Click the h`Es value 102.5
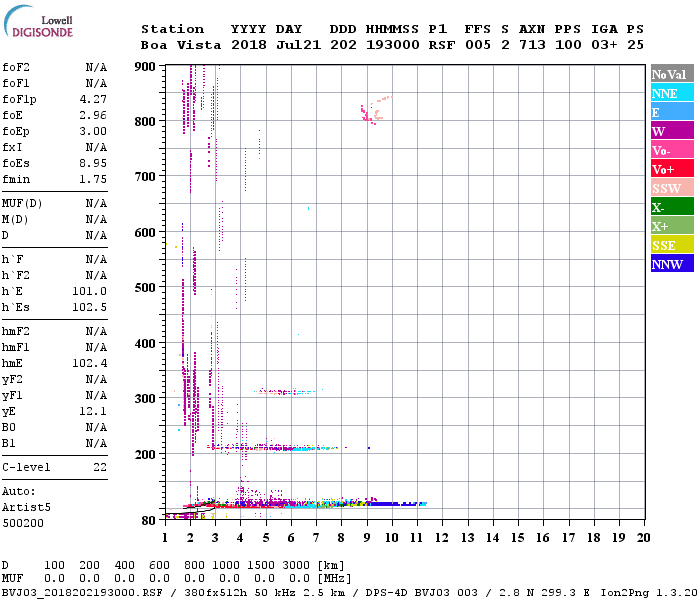Screen dimensions: 700x600 90,308
